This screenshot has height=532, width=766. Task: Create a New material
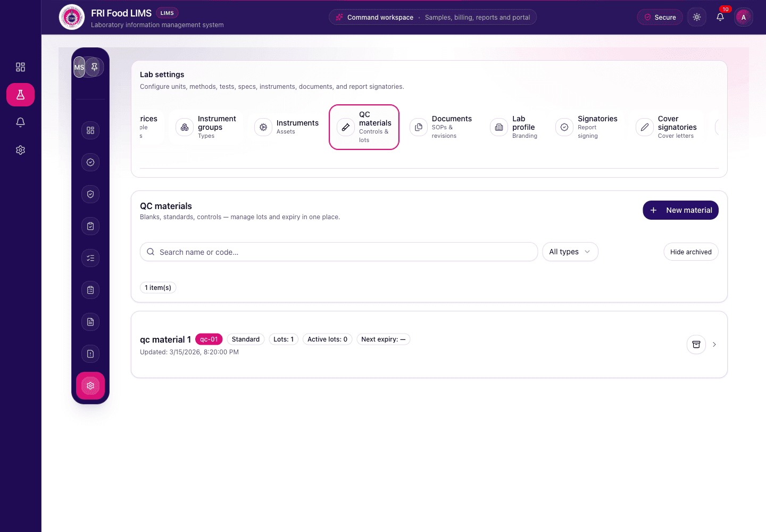point(680,210)
